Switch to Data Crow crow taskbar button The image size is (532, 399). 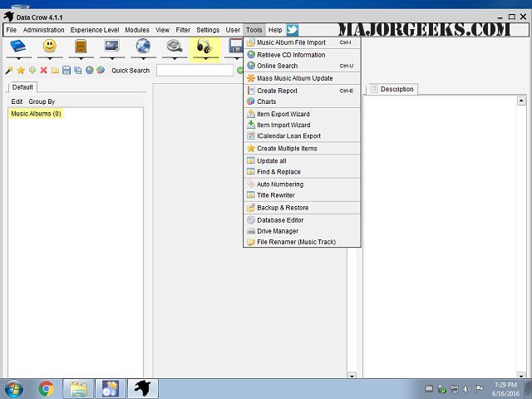[x=143, y=389]
